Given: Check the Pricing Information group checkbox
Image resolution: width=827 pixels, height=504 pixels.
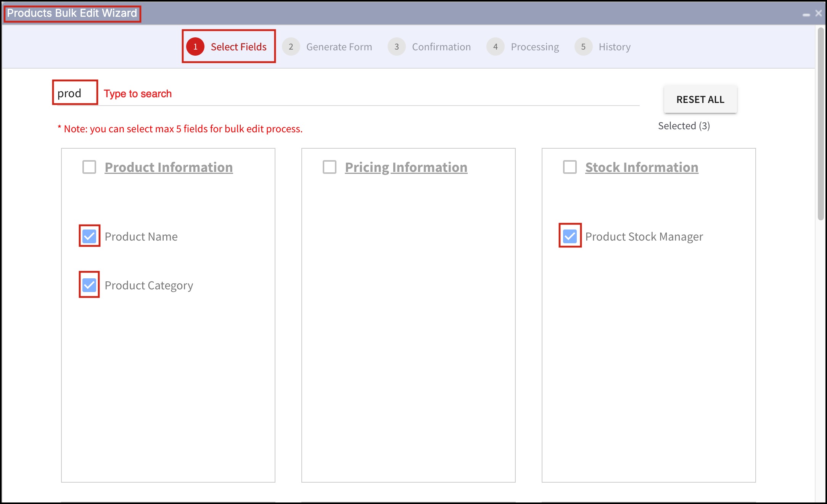Looking at the screenshot, I should coord(330,167).
